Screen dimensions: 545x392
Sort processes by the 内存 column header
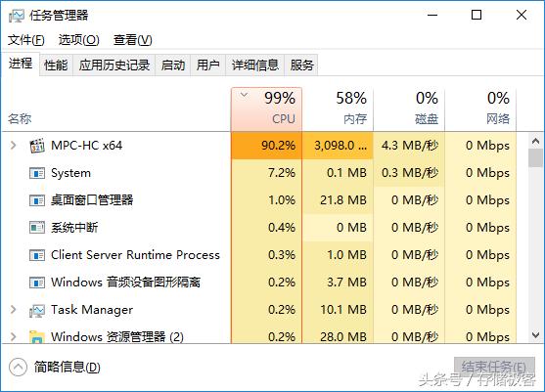[339, 109]
